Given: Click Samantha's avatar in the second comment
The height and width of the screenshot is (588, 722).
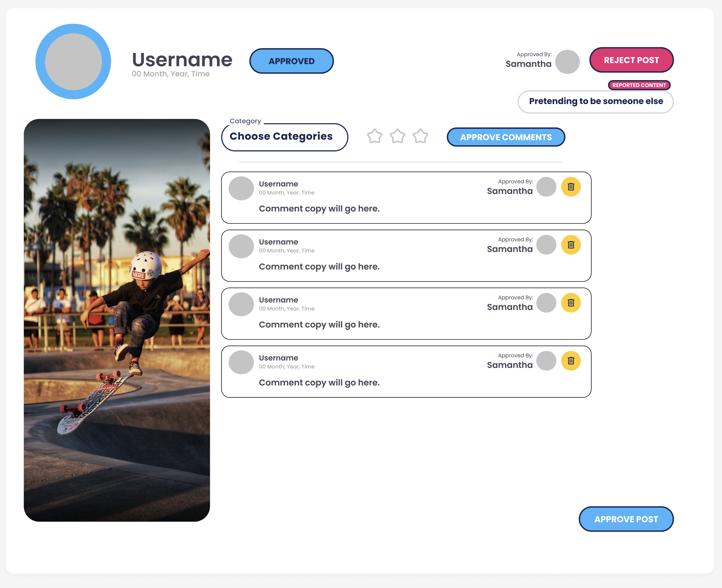Looking at the screenshot, I should [x=546, y=245].
